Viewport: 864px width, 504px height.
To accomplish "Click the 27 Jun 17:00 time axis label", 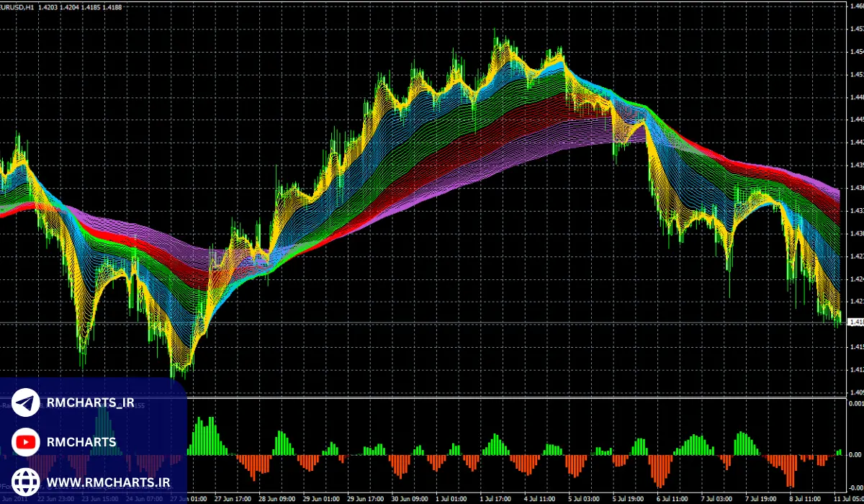I will pos(232,498).
